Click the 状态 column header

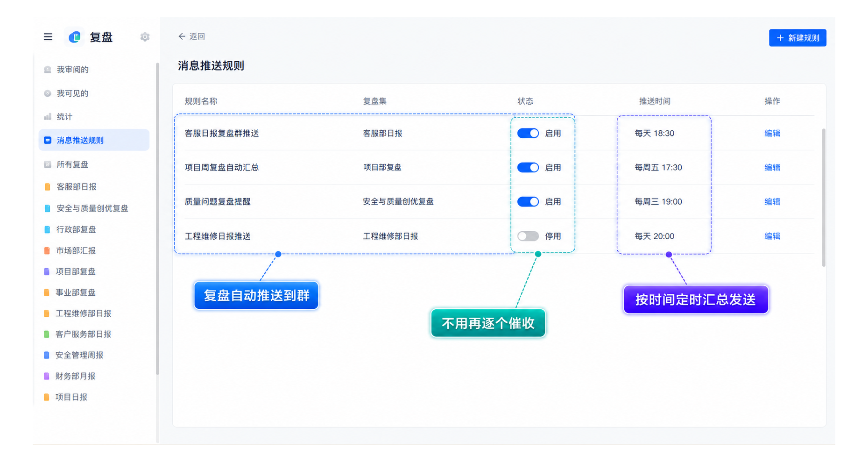(x=525, y=101)
